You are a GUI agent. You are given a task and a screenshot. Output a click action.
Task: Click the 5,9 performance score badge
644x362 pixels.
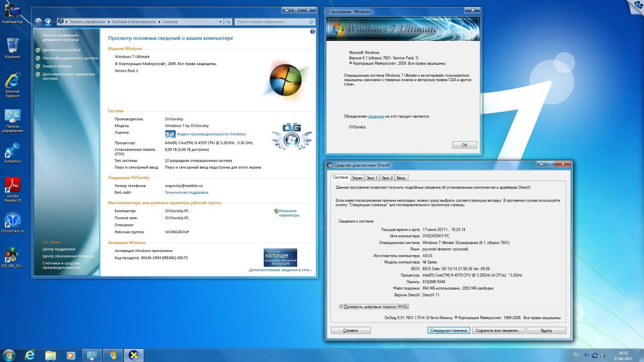coord(170,134)
